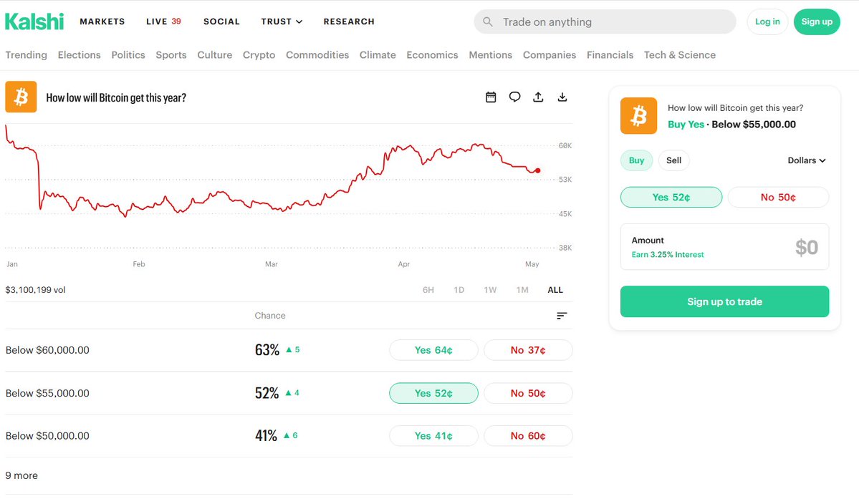This screenshot has width=859, height=504.
Task: Focus the Trade on anything search box
Action: (x=605, y=22)
